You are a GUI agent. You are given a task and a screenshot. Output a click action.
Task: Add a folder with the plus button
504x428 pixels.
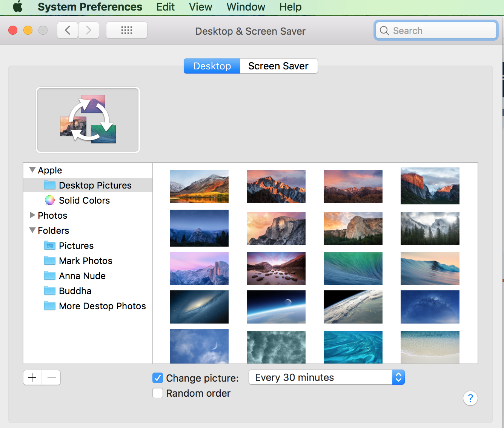(32, 377)
